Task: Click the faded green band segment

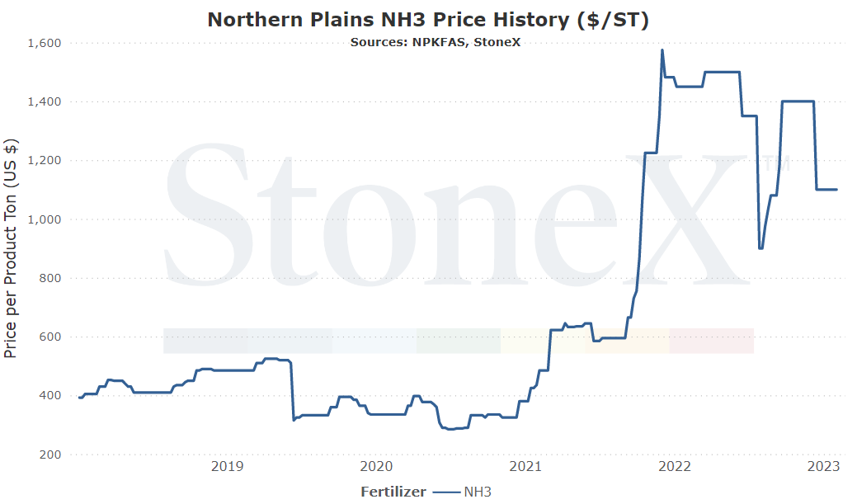Action: point(459,341)
